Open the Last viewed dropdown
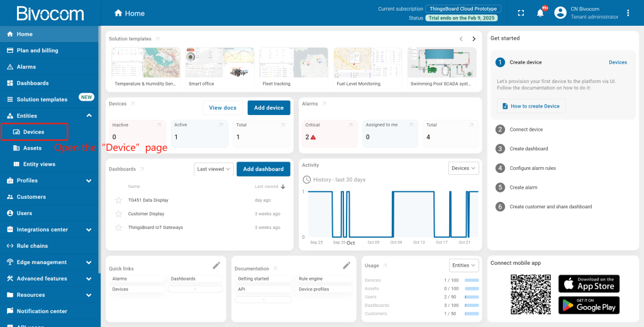 [x=214, y=169]
